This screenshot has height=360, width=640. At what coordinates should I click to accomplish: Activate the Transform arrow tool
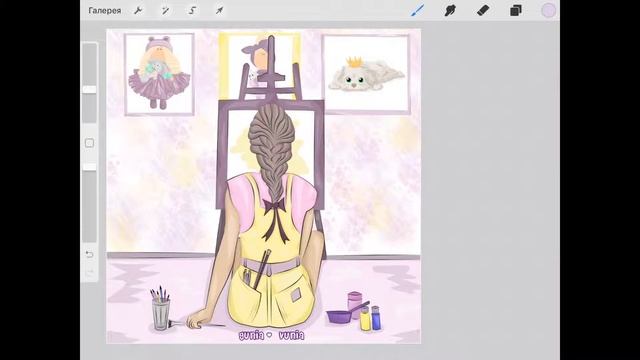(219, 11)
